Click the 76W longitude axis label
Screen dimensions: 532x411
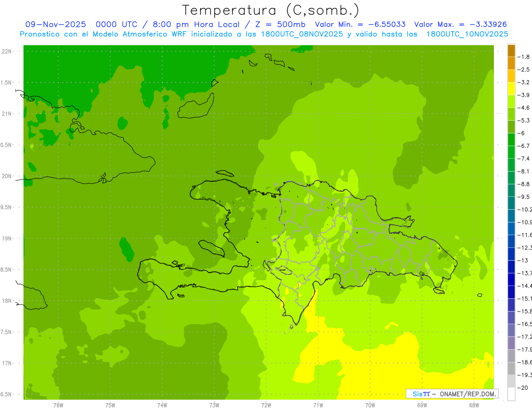58,405
